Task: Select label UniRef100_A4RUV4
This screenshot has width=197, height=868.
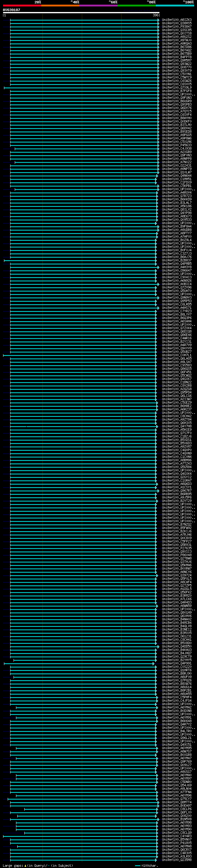Action: tap(177, 193)
